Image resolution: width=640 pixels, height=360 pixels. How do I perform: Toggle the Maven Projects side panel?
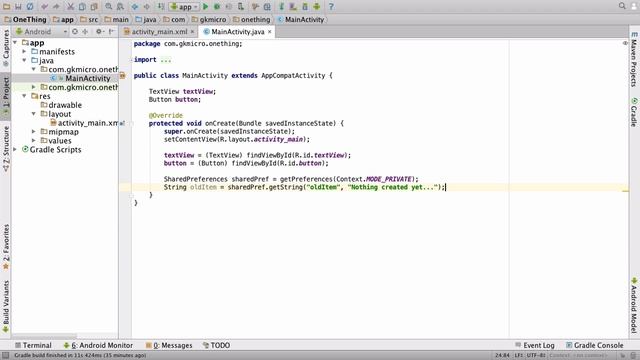(634, 59)
